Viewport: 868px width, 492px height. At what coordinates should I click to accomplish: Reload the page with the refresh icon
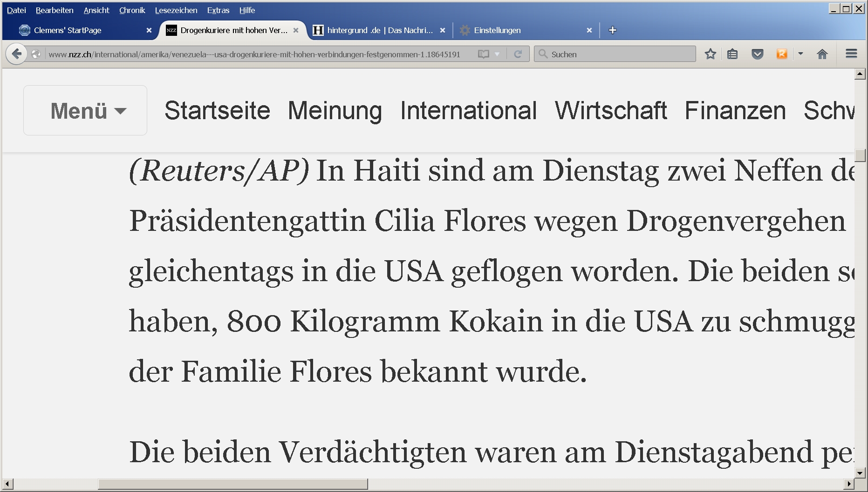pyautogui.click(x=518, y=54)
